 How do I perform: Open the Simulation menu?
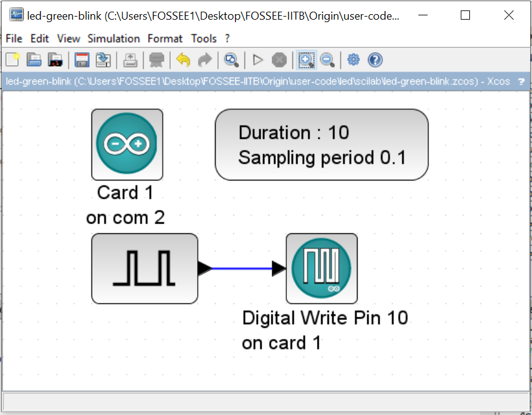114,39
